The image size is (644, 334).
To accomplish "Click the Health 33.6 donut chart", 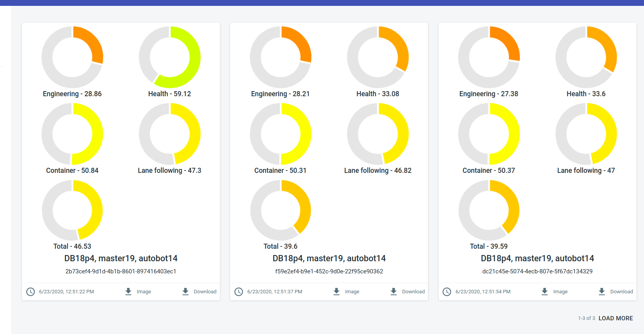I will click(x=586, y=57).
